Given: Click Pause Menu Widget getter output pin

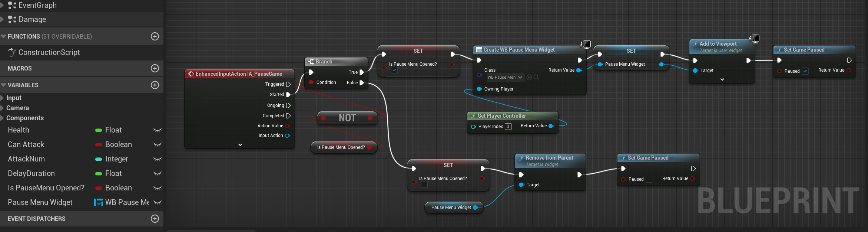Looking at the screenshot, I should click(476, 208).
